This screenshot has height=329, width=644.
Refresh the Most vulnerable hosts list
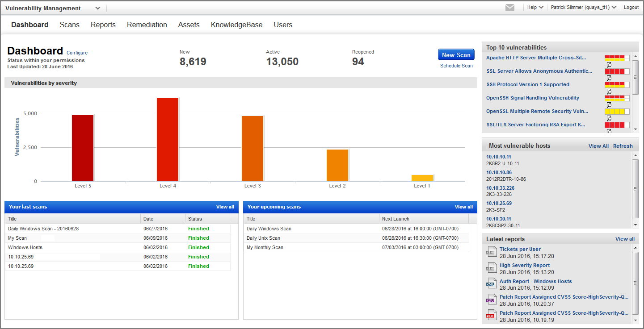coord(623,146)
